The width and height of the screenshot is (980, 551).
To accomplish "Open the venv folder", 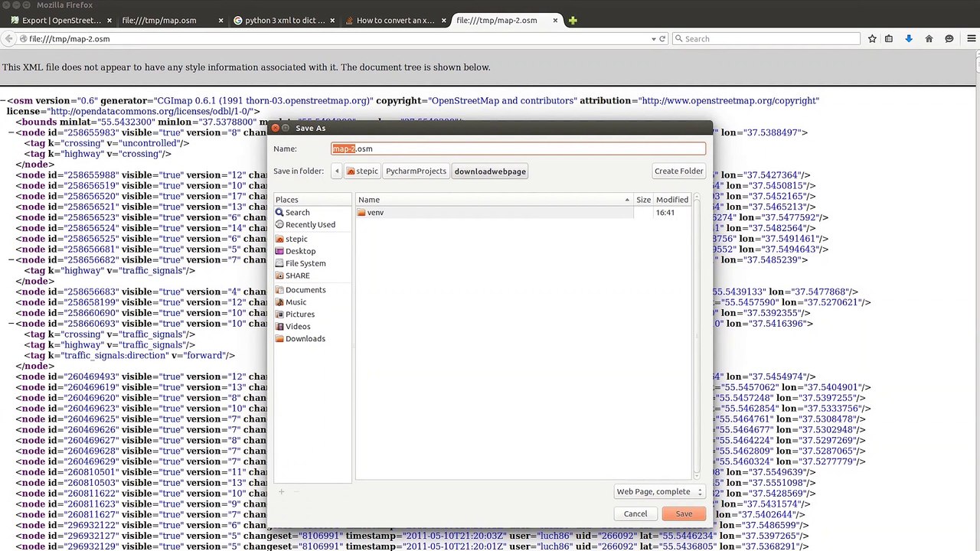I will coord(375,212).
